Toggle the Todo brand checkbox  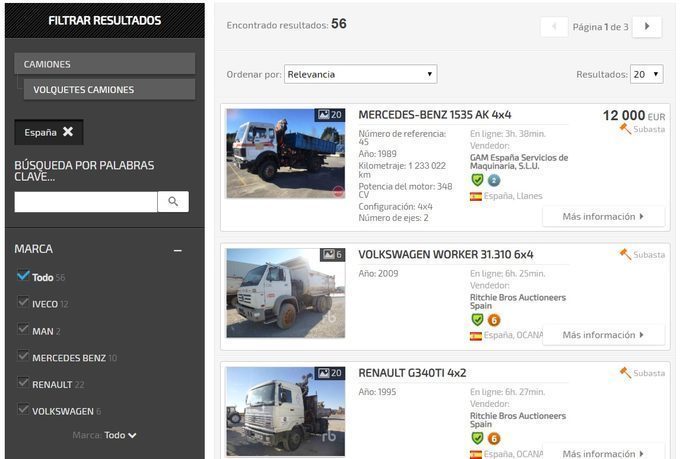coord(23,275)
